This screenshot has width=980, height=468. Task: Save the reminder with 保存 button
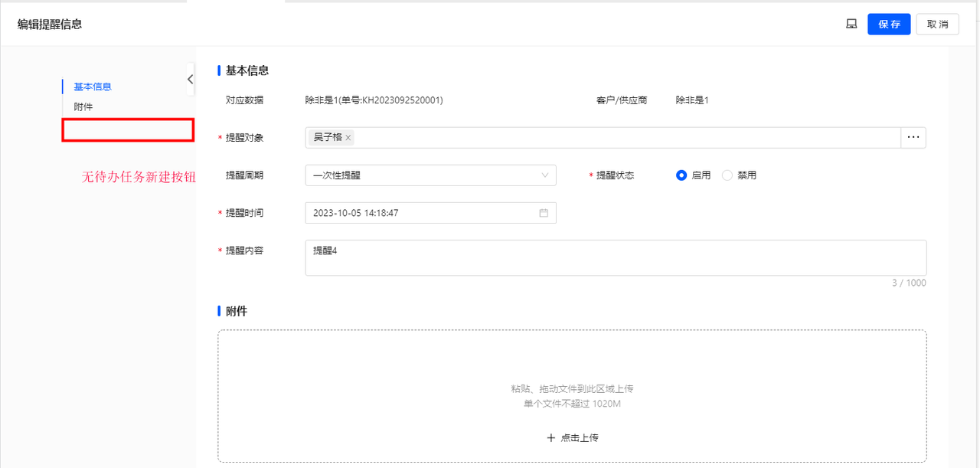889,24
